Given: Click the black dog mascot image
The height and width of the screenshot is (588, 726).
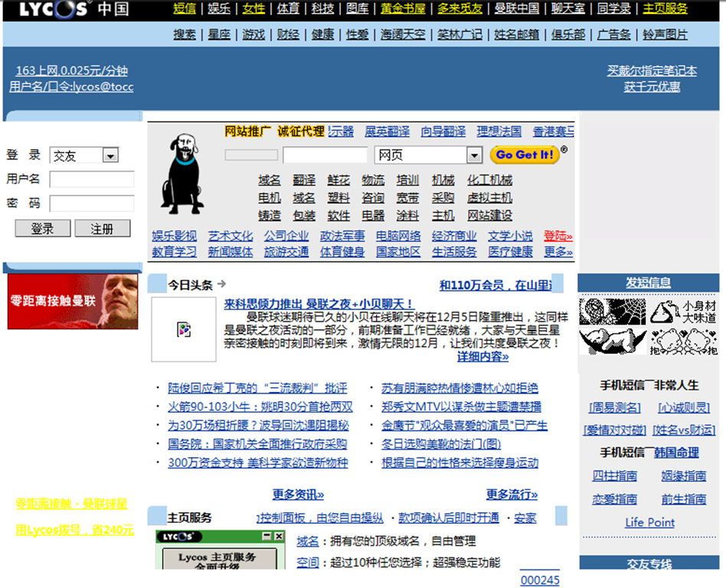Looking at the screenshot, I should pos(181,173).
